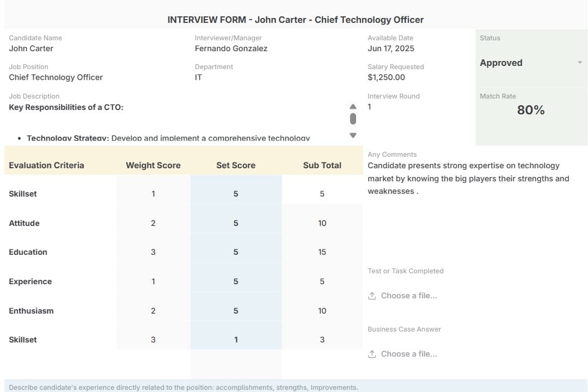Select the Interviewer field Fernando Gonzalez
The width and height of the screenshot is (588, 392).
(231, 48)
